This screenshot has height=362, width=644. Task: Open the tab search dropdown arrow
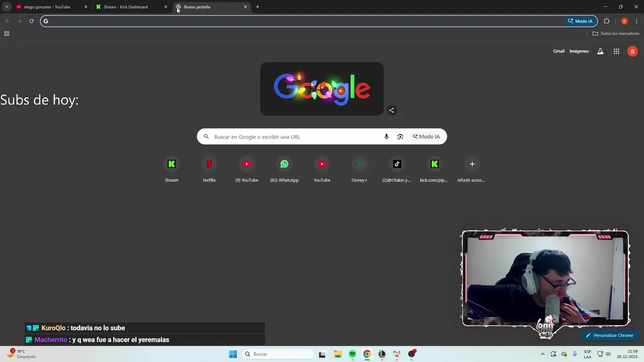click(x=7, y=7)
